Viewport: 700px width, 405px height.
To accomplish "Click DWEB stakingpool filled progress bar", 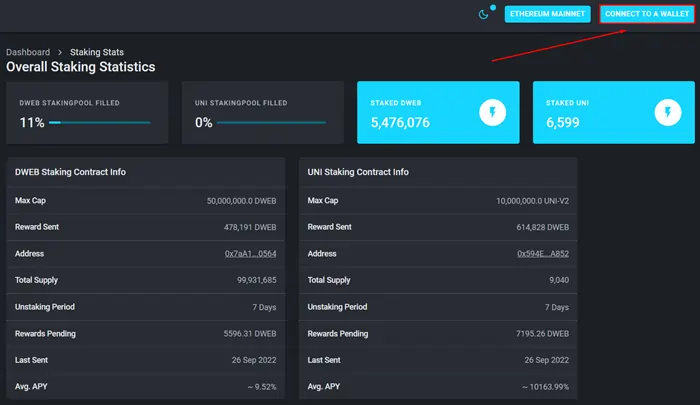I will (100, 122).
